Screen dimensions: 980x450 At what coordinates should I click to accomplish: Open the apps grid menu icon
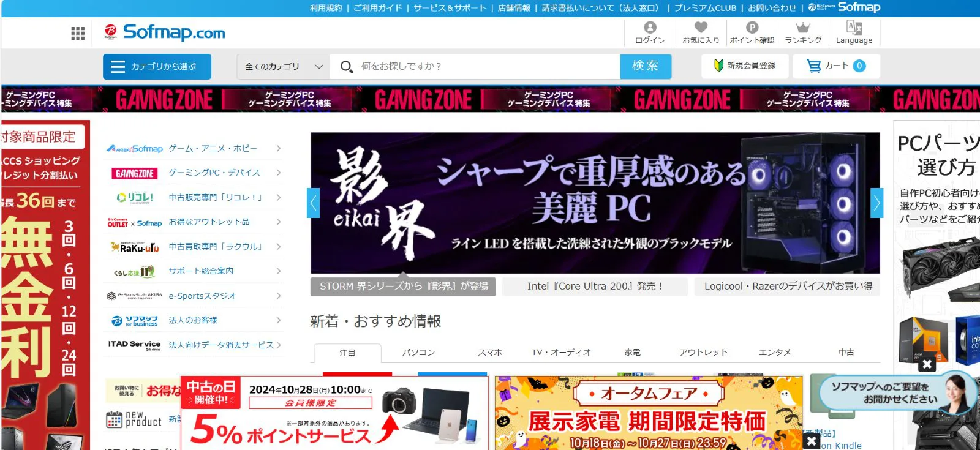pos(78,33)
